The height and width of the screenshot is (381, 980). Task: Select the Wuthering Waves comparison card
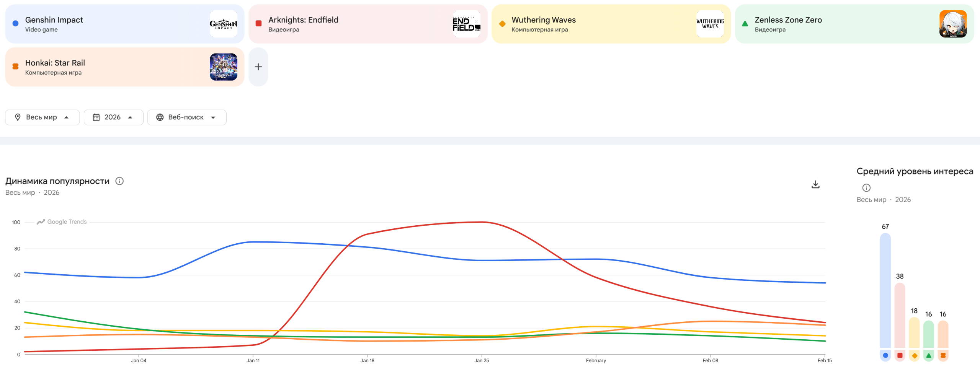[597, 24]
